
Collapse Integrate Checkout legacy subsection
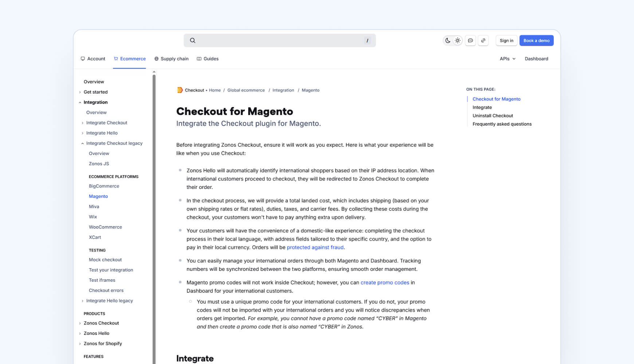(114, 143)
